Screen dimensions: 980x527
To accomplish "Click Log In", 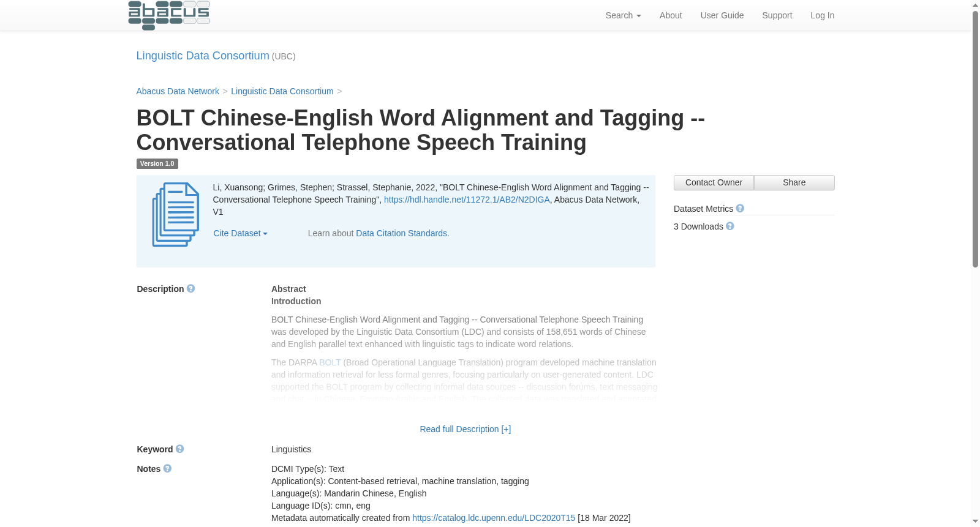I will pos(822,15).
